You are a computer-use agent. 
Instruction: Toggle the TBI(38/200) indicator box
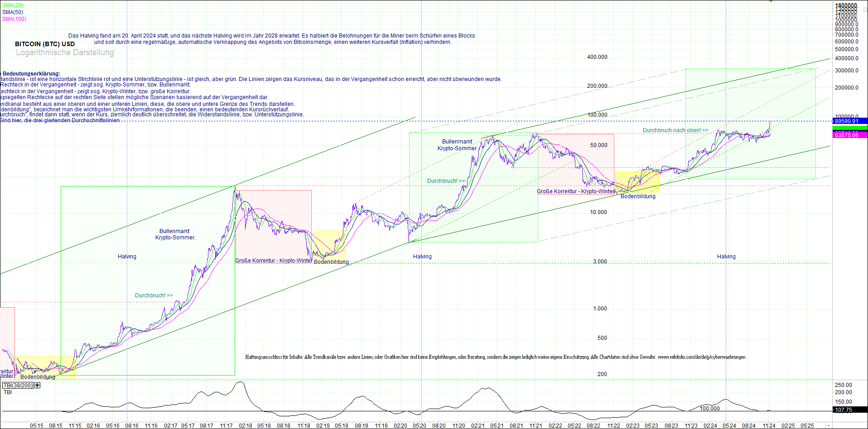(18, 385)
